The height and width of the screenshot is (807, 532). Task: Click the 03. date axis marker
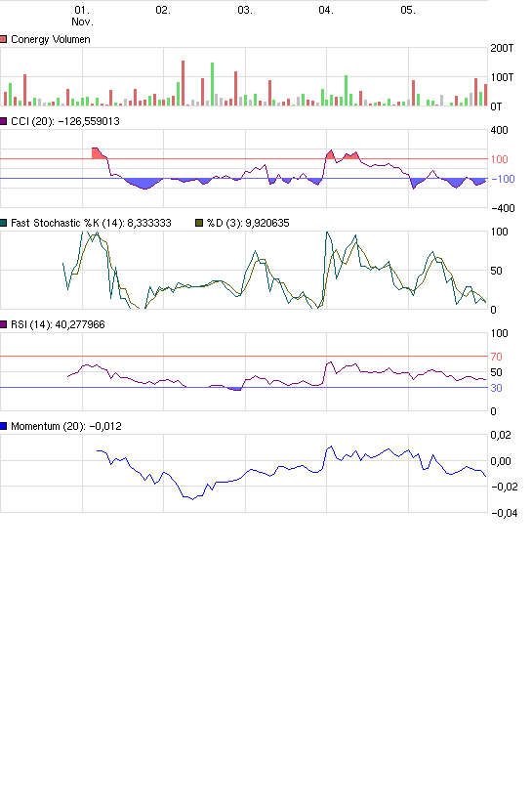click(245, 10)
